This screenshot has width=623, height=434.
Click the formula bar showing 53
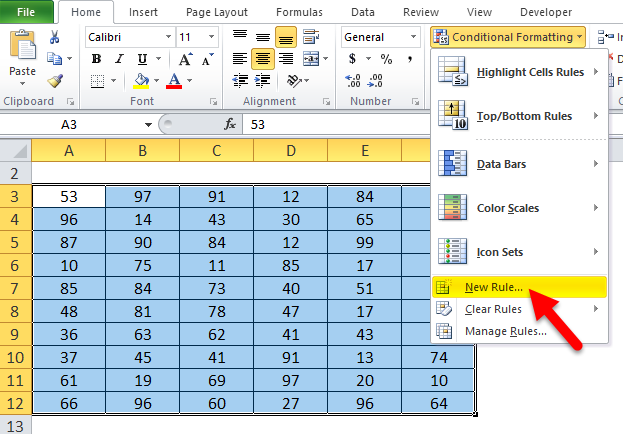[337, 124]
